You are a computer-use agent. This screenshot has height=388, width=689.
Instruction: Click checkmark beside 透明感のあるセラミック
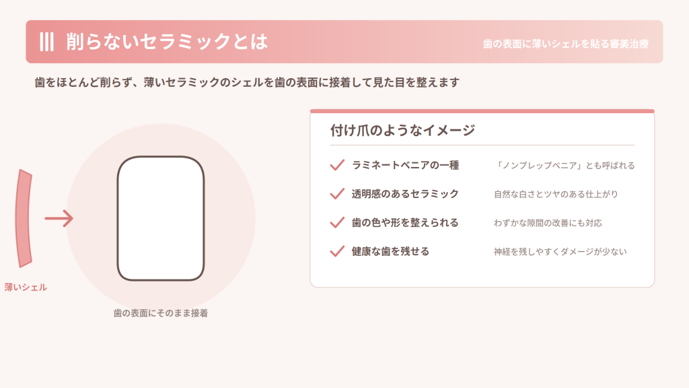(x=337, y=194)
